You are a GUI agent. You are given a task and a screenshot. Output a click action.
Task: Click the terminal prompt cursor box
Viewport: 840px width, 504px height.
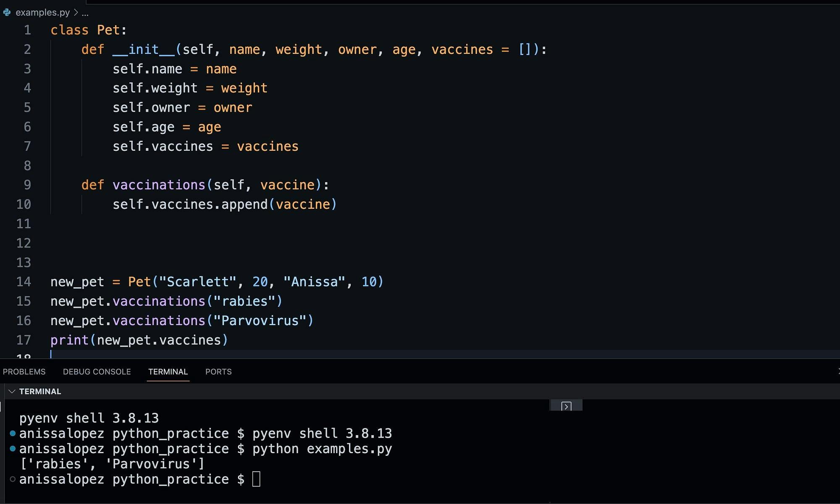tap(256, 479)
